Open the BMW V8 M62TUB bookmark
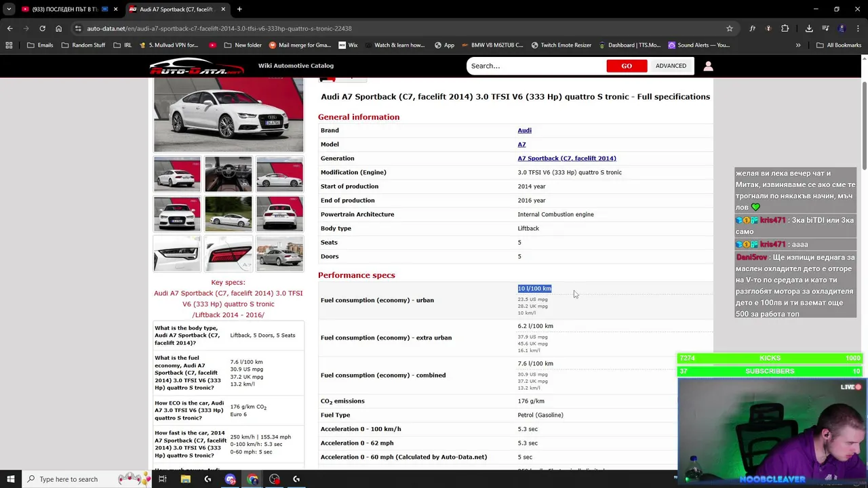The width and height of the screenshot is (868, 488). tap(492, 45)
